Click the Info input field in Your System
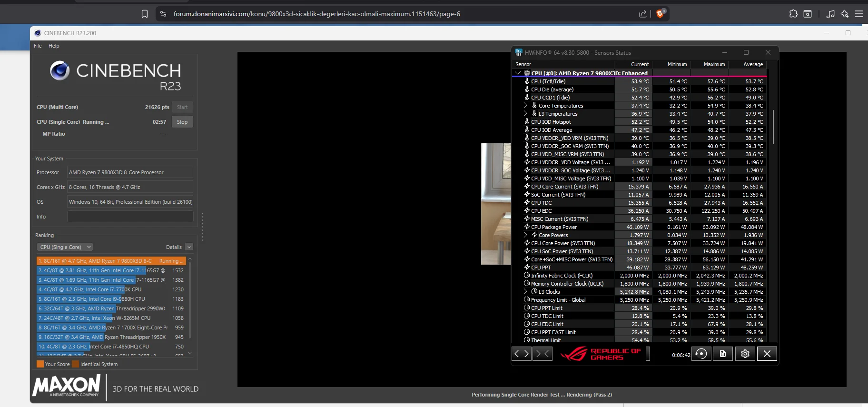The image size is (868, 407). [x=130, y=217]
